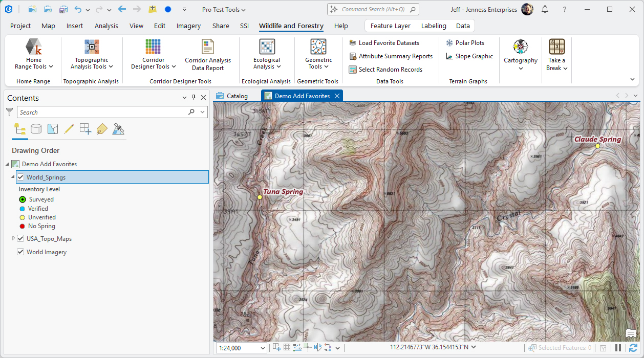Click blue back arrow in quick access toolbar
Image resolution: width=644 pixels, height=358 pixels.
tap(122, 9)
